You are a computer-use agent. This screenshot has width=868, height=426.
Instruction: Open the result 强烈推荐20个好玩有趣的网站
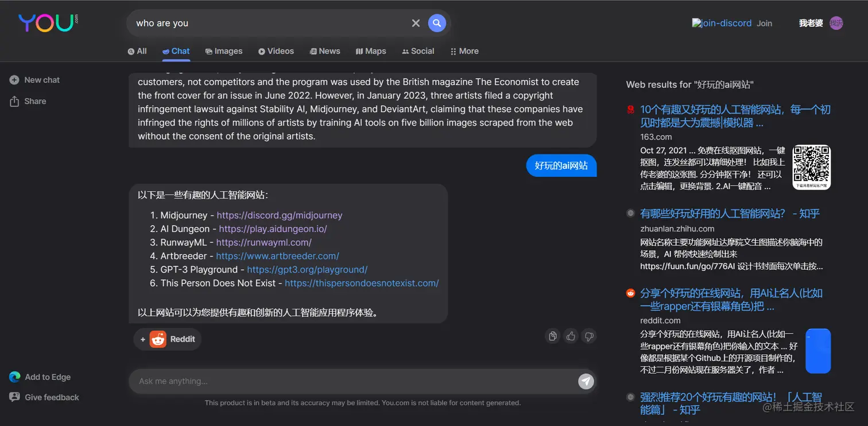point(731,403)
